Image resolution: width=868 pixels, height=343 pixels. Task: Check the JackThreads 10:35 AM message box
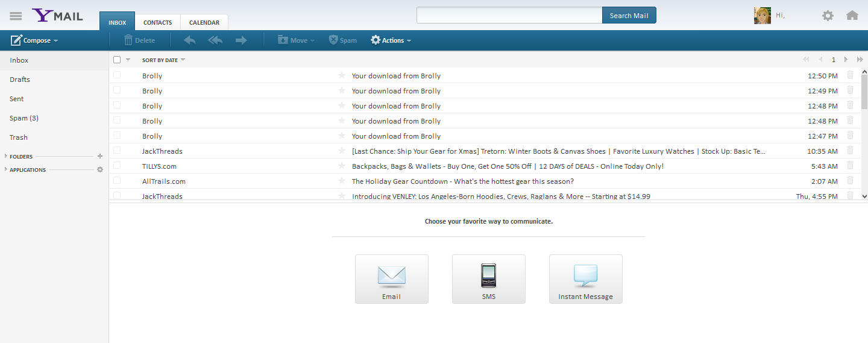click(117, 150)
